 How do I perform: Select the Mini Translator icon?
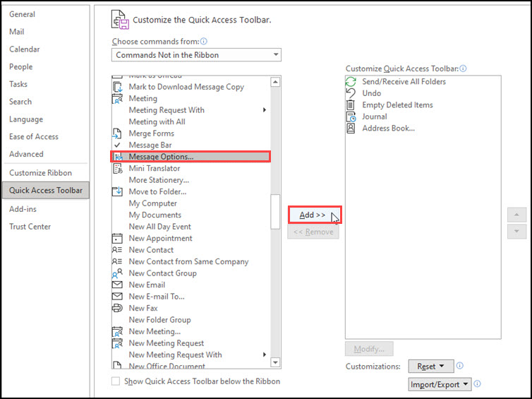point(118,169)
